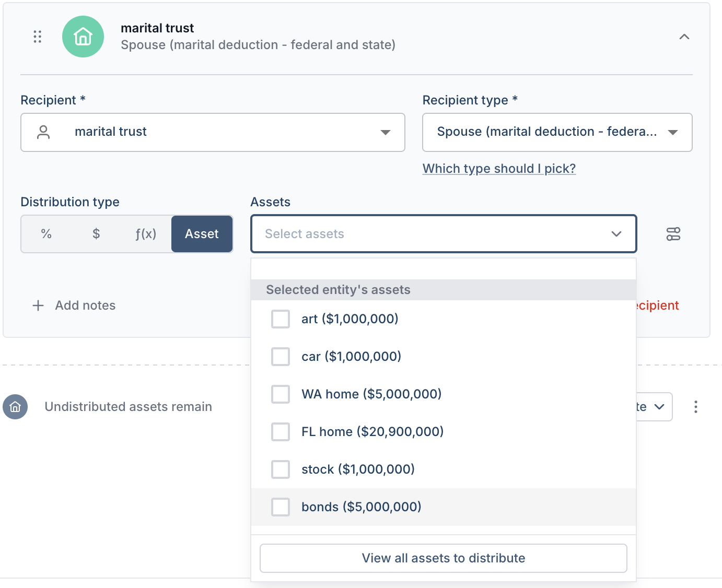Click View all assets to distribute button

click(x=444, y=558)
